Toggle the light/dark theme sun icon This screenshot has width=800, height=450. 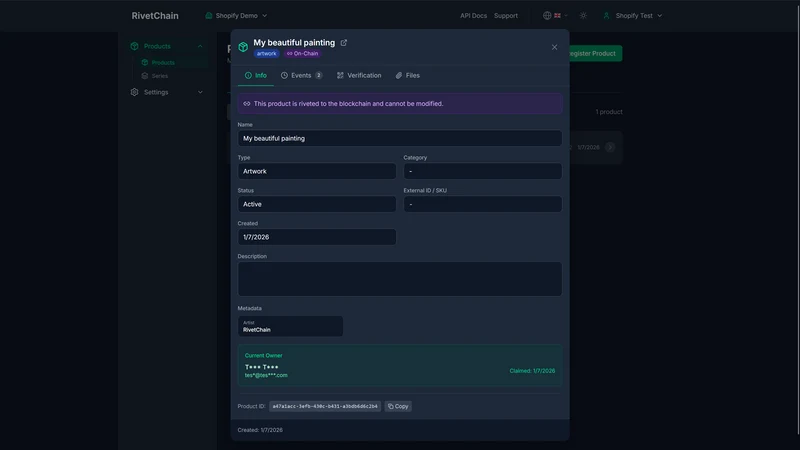click(583, 16)
